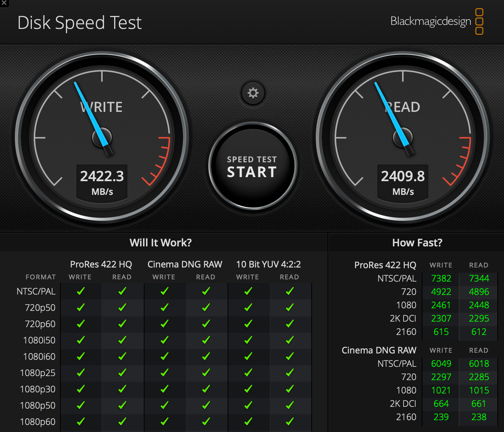Click 1080p60 10 Bit YUV read checkmark
The height and width of the screenshot is (432, 504).
coord(289,422)
